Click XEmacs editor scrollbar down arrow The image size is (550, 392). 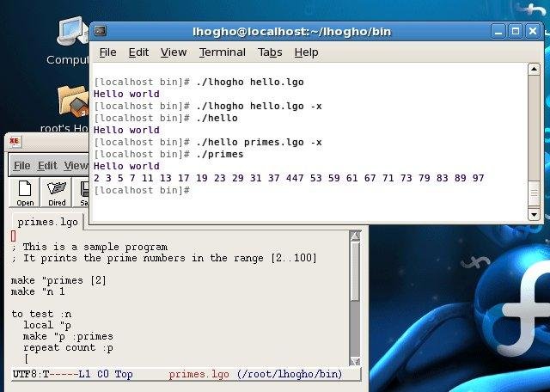point(355,361)
